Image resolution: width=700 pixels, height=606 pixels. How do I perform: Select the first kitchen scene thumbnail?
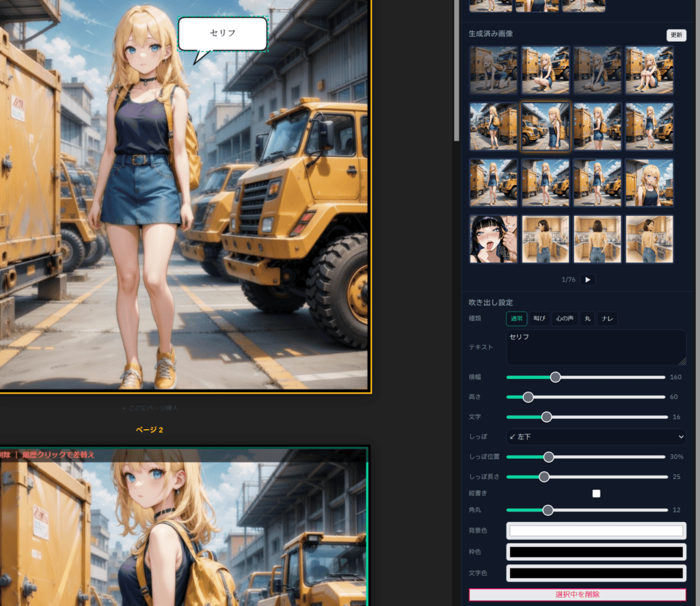tap(545, 239)
